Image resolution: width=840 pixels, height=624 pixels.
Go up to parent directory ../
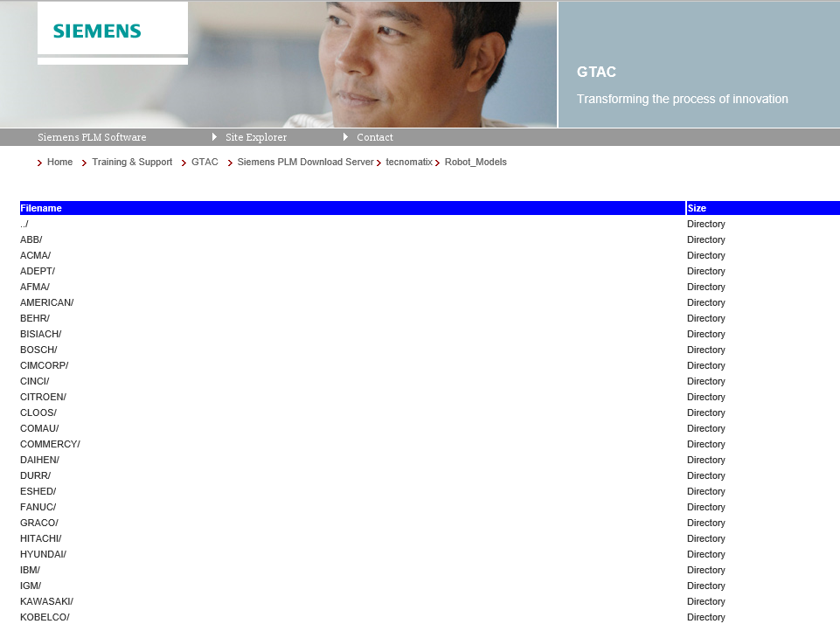(x=24, y=225)
